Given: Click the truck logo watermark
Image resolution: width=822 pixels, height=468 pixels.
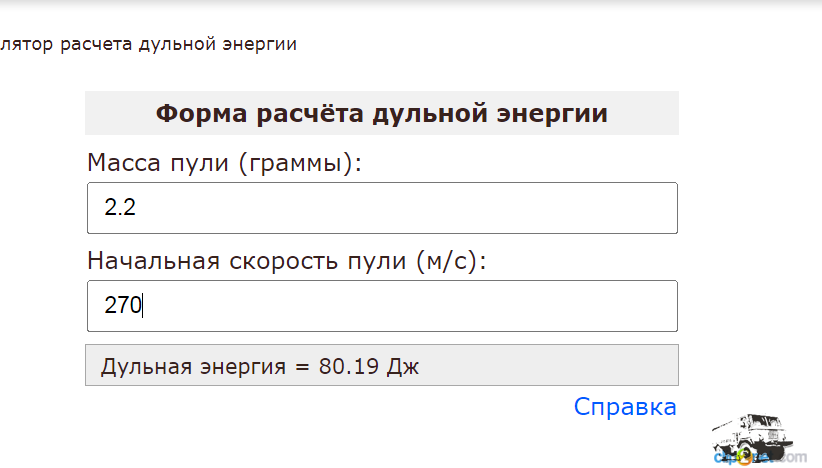Looking at the screenshot, I should [753, 439].
